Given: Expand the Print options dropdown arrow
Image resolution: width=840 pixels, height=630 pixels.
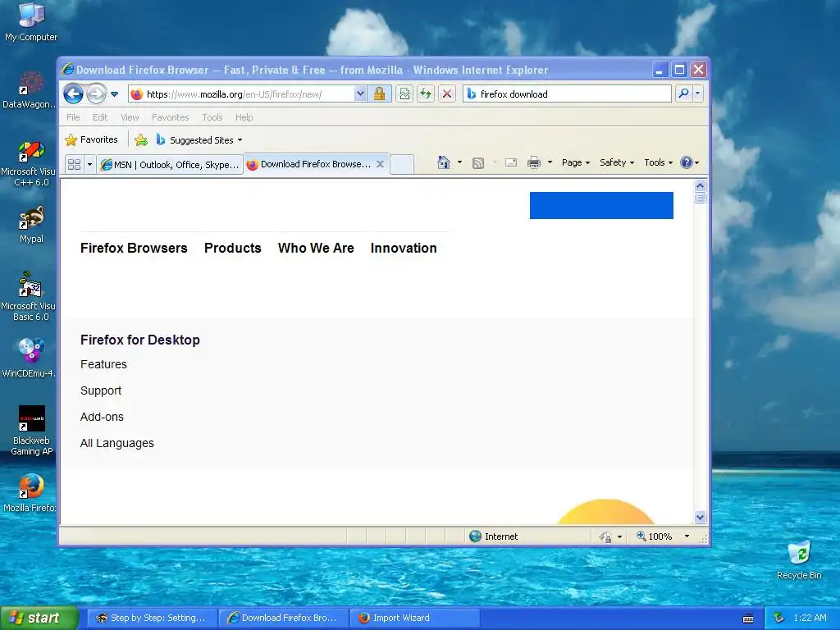Looking at the screenshot, I should (550, 162).
